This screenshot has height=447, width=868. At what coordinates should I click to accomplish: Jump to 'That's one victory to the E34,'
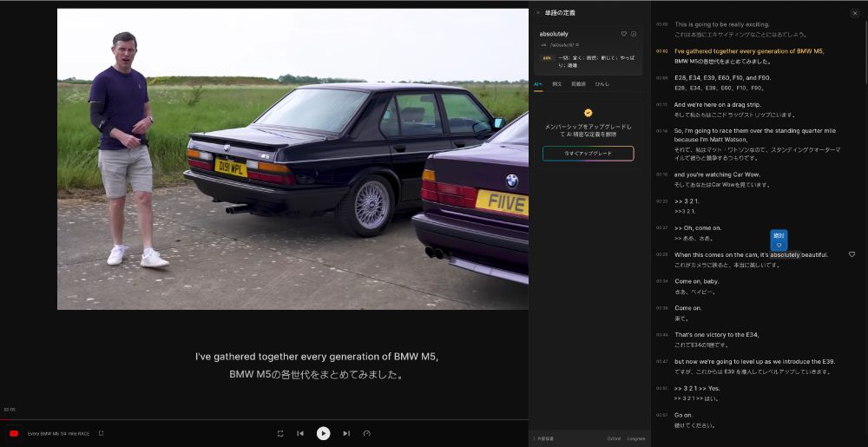(716, 335)
